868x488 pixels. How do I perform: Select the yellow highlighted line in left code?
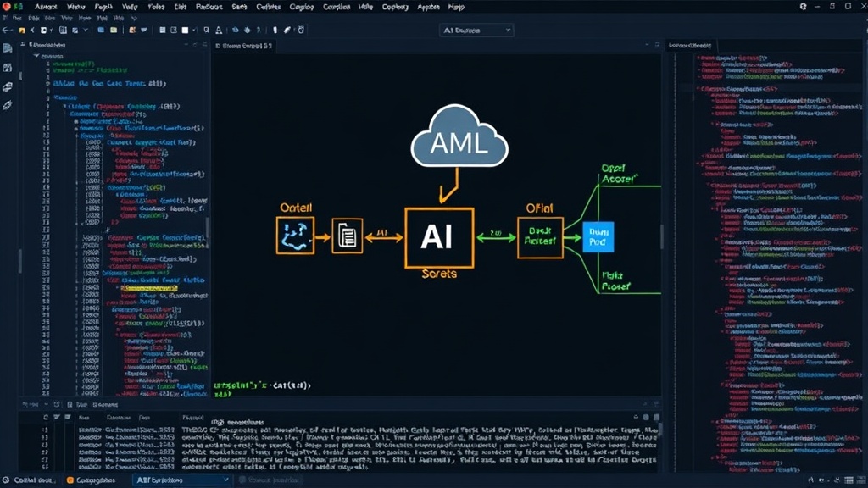pos(149,288)
